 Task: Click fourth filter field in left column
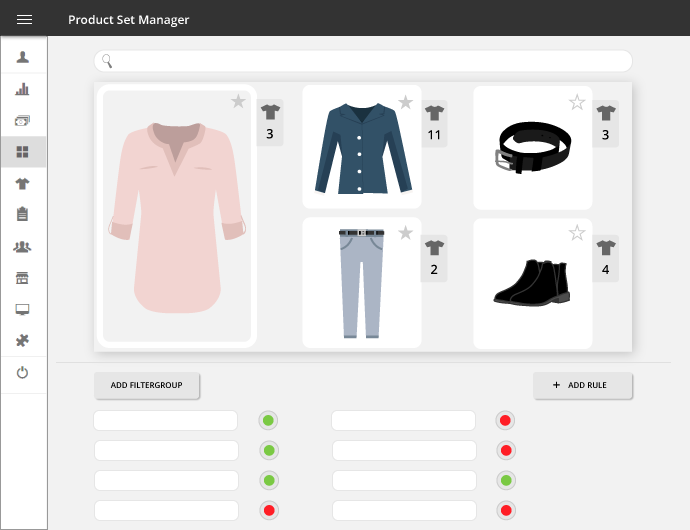point(166,510)
